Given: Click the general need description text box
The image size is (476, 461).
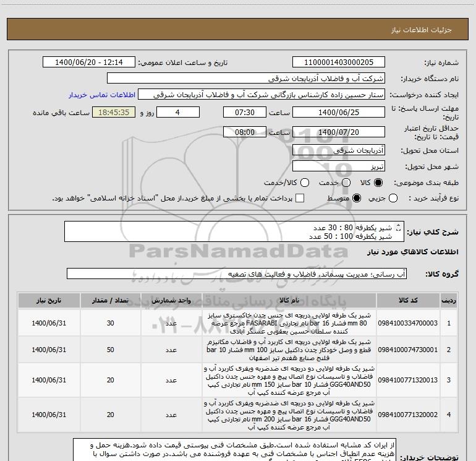Looking at the screenshot, I should (234, 231).
